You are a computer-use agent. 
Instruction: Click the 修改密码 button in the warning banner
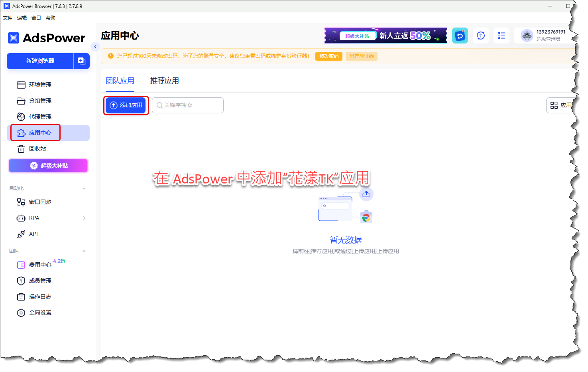(328, 56)
